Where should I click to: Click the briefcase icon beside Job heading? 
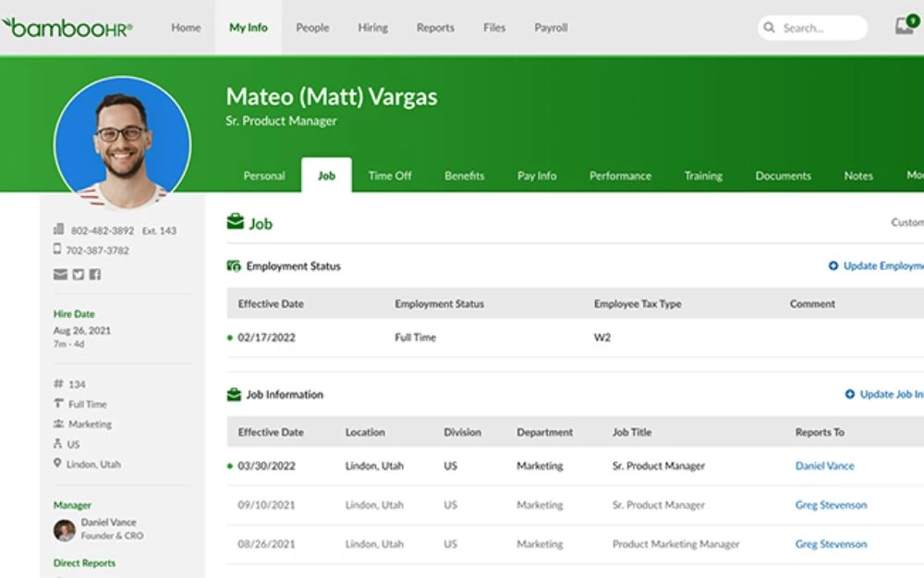(x=236, y=223)
